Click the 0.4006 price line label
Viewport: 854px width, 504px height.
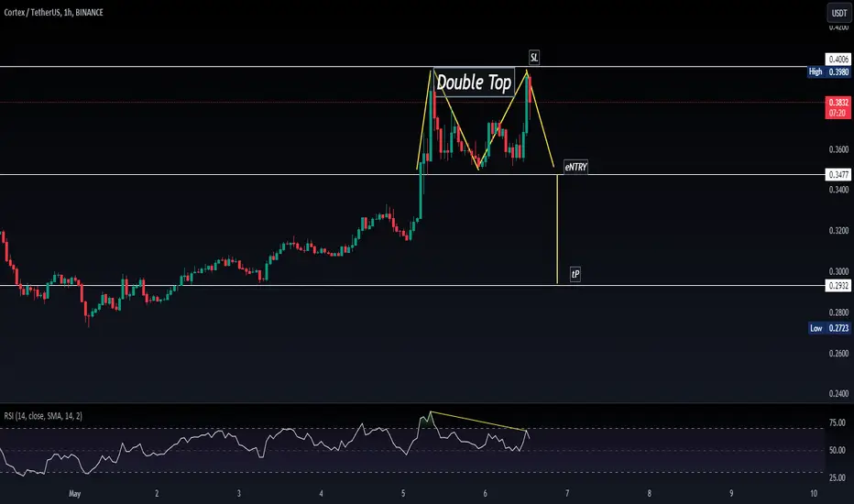[838, 59]
